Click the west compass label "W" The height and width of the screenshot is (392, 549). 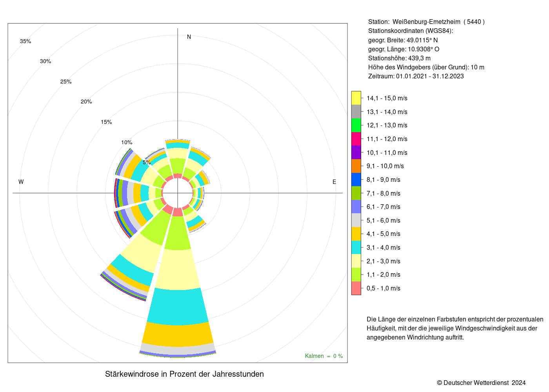(x=21, y=182)
